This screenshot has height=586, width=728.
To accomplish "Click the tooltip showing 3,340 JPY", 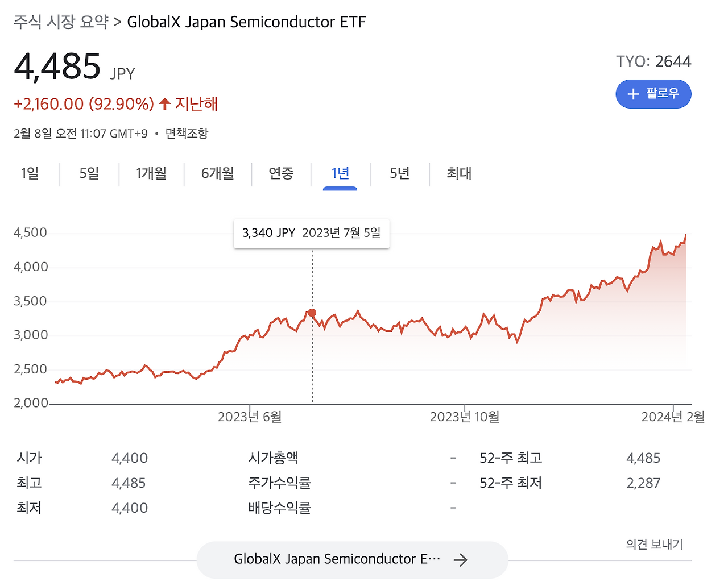I will pyautogui.click(x=312, y=233).
